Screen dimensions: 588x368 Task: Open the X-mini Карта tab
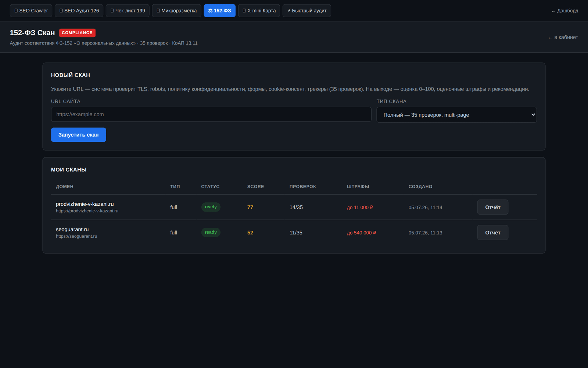pos(259,11)
